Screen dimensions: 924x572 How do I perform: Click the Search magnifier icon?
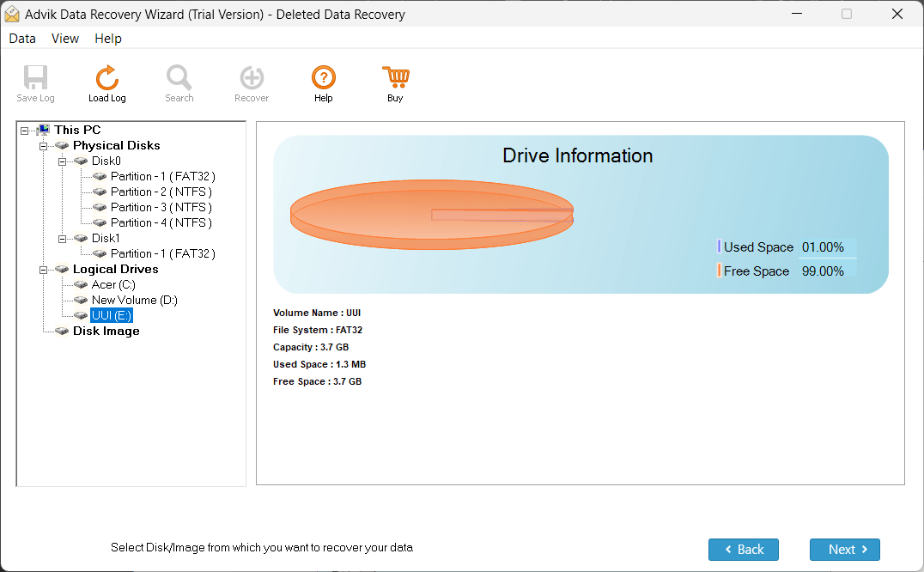(x=179, y=77)
